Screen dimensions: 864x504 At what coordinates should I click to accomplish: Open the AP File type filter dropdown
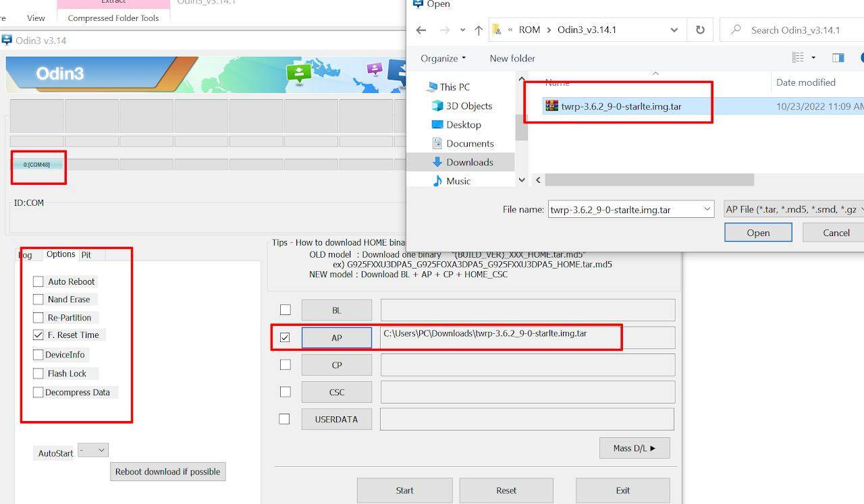click(x=792, y=210)
